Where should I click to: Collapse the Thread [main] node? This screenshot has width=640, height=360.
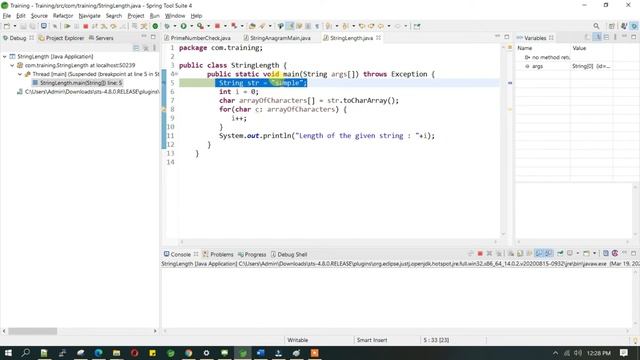point(20,74)
